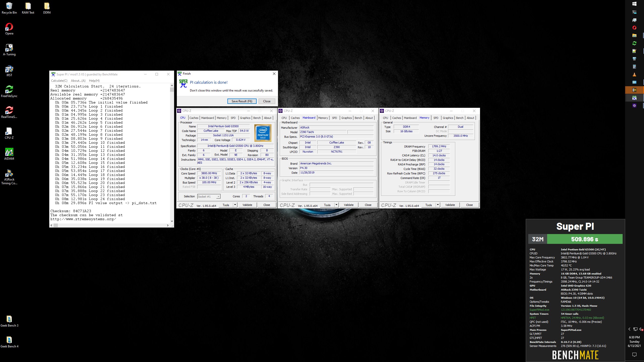The image size is (644, 362).
Task: Expand Tools dropdown arrow in left CPU-Z window
Action: [235, 205]
